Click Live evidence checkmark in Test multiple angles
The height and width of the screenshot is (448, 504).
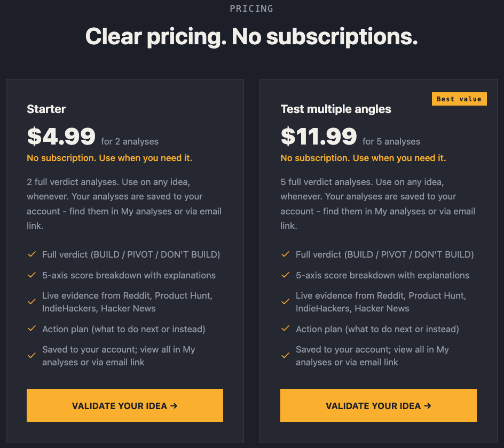[x=286, y=302]
